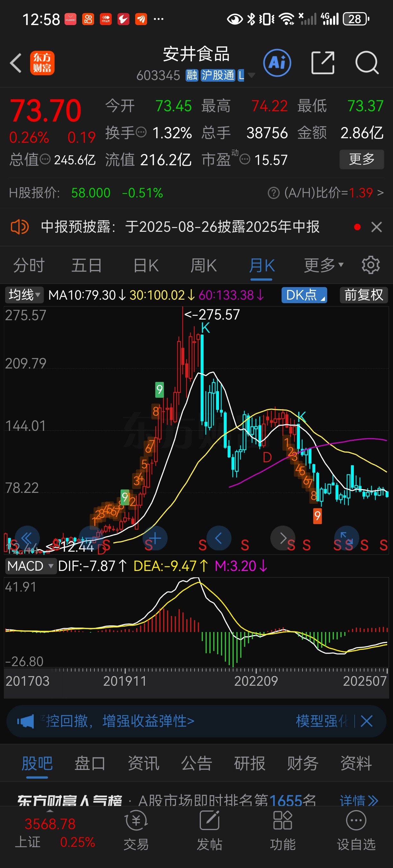
Task: Open the 公告 tab
Action: coord(197,763)
